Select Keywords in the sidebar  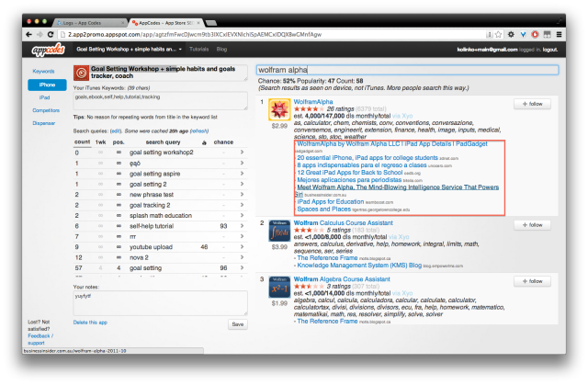[43, 72]
